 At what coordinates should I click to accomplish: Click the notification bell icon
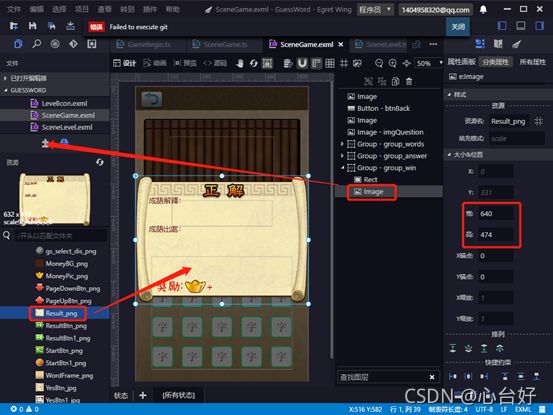pyautogui.click(x=483, y=10)
